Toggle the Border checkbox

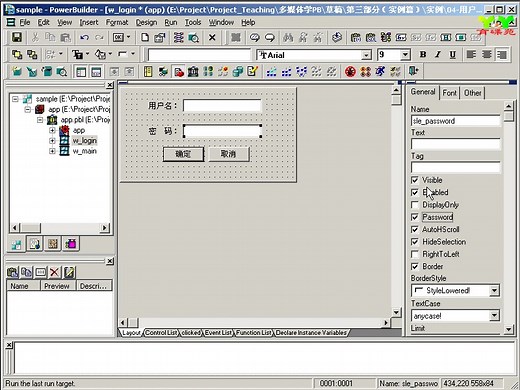pyautogui.click(x=415, y=266)
